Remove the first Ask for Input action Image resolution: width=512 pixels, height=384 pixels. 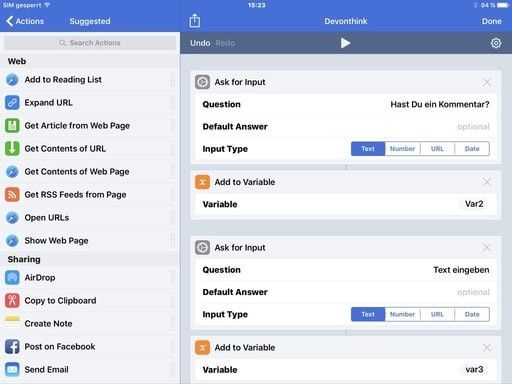tap(487, 82)
